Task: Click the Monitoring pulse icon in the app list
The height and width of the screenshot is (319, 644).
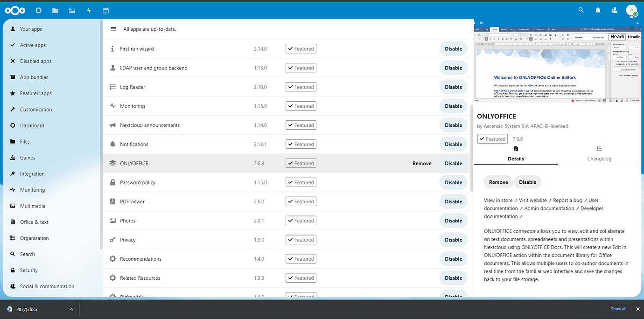Action: pyautogui.click(x=112, y=106)
